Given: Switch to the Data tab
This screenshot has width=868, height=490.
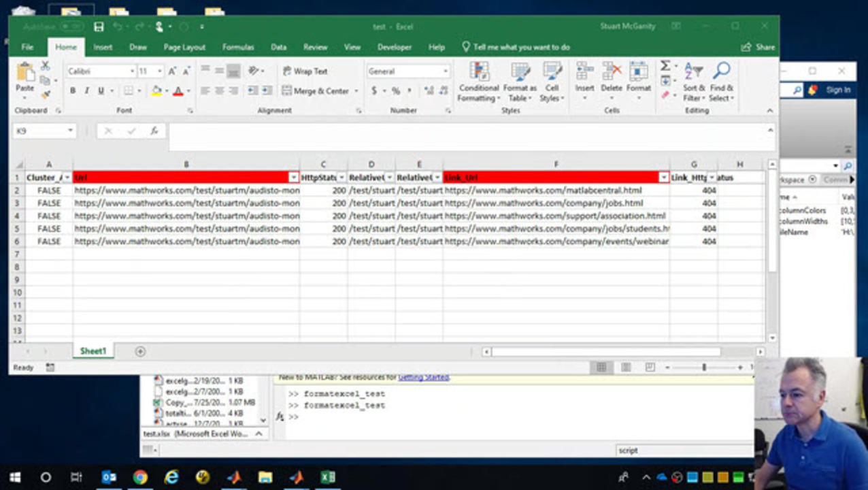Looking at the screenshot, I should coord(279,47).
